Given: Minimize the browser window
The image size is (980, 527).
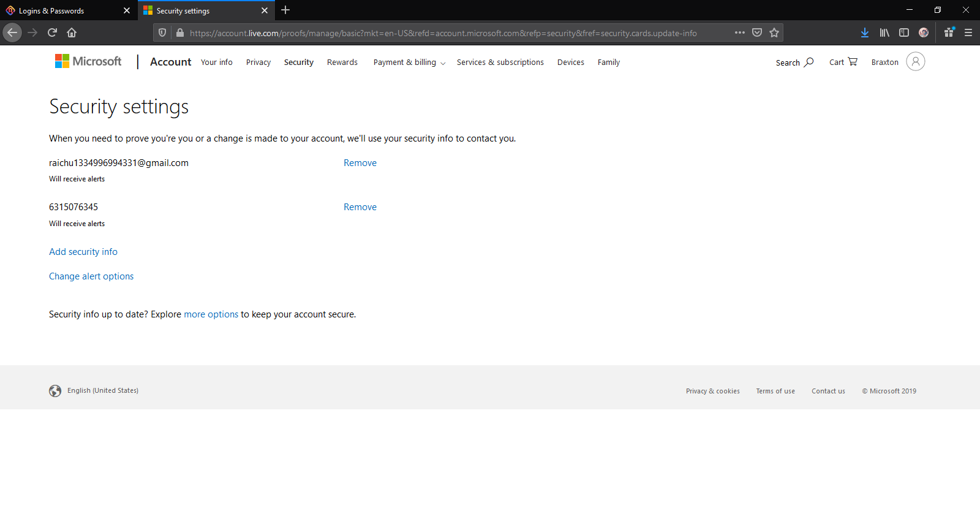Looking at the screenshot, I should point(910,10).
